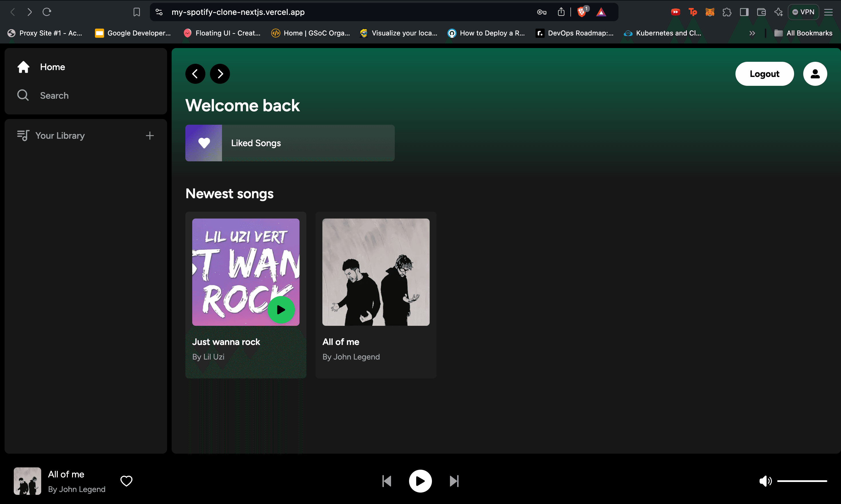Select the Liked Songs playlist
The height and width of the screenshot is (504, 841).
pyautogui.click(x=290, y=143)
